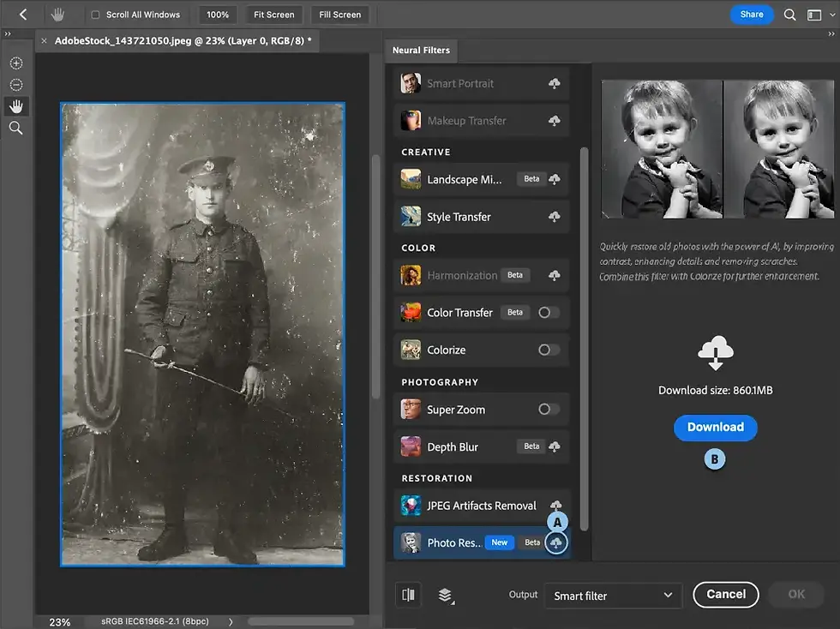
Task: Select the magnifier Zoom tool in left toolbar
Action: click(x=16, y=128)
